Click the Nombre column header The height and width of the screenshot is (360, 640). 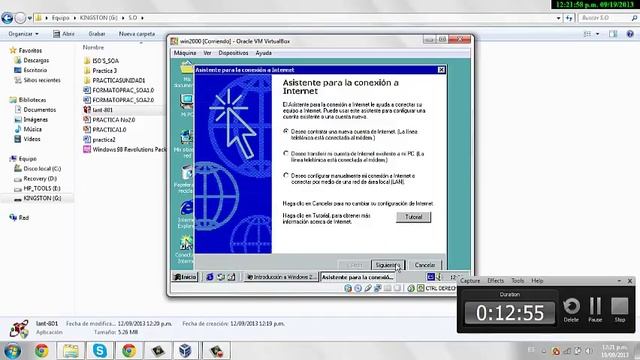93,48
